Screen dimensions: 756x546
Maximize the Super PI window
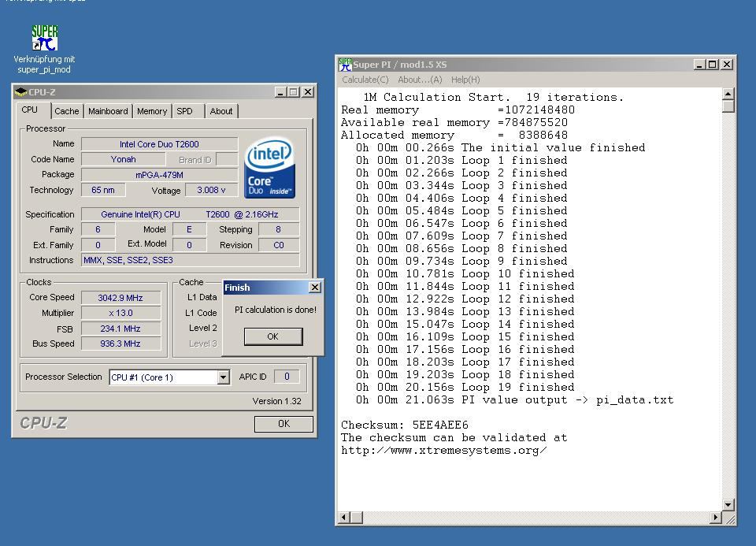(713, 64)
